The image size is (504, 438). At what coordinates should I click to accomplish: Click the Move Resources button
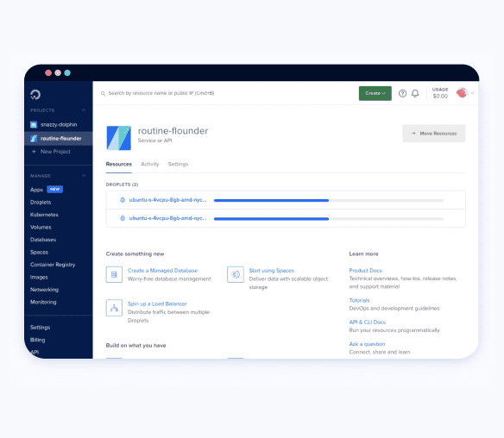pyautogui.click(x=434, y=134)
